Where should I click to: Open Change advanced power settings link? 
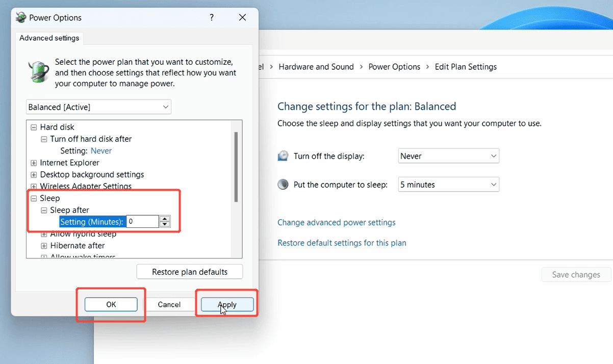click(337, 222)
